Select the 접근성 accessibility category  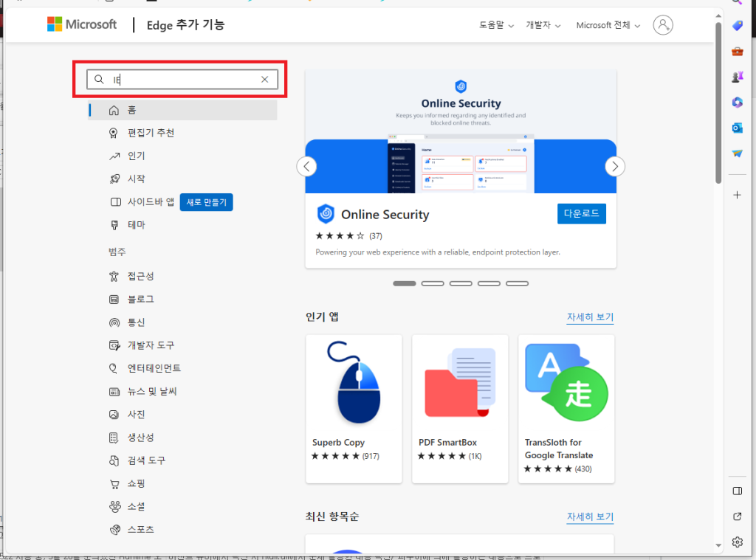click(140, 276)
